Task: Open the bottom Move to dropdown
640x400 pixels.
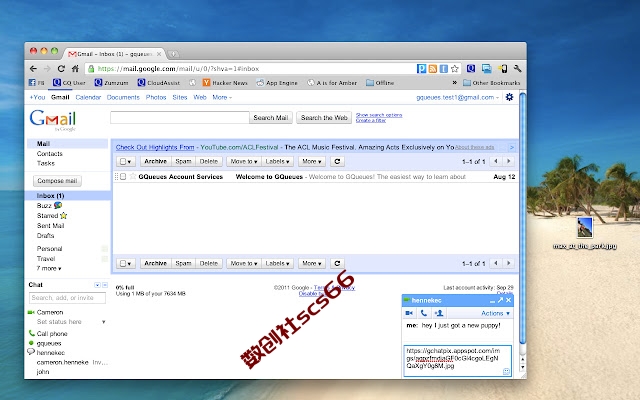Action: tap(244, 264)
